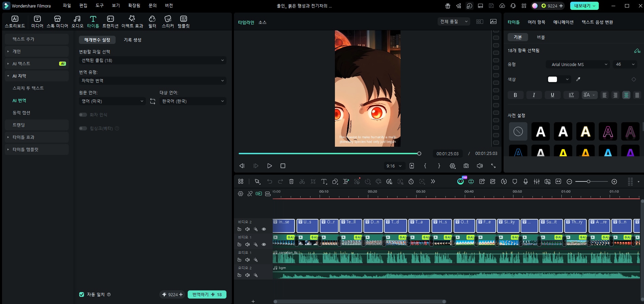The height and width of the screenshot is (304, 644).
Task: Switch to the 버블 button
Action: [x=541, y=37]
